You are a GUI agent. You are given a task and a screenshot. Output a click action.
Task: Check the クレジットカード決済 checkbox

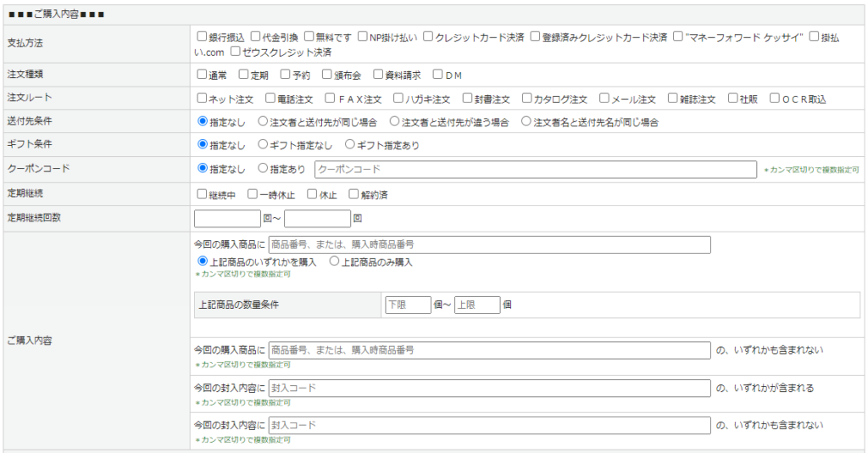point(428,36)
